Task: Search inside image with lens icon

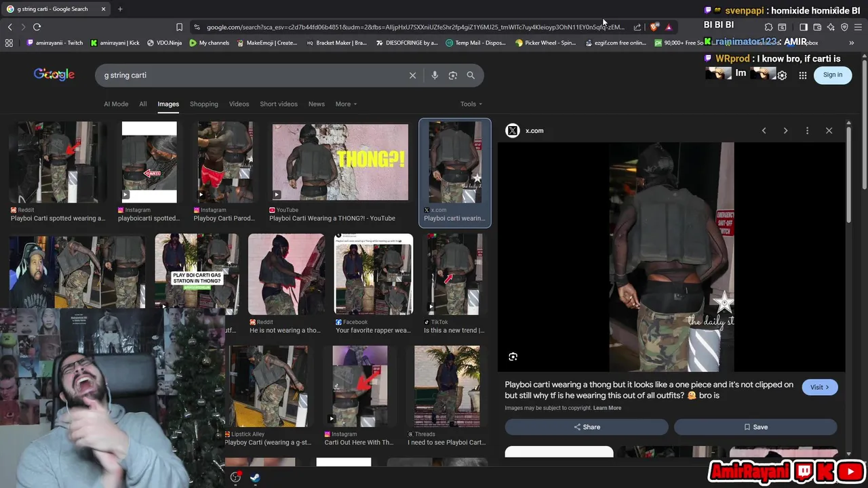Action: (513, 357)
